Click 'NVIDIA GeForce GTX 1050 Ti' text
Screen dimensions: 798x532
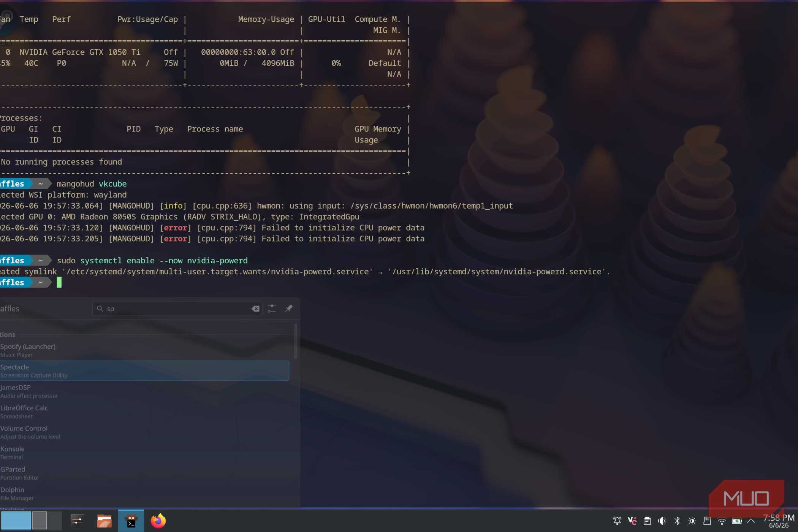click(80, 52)
